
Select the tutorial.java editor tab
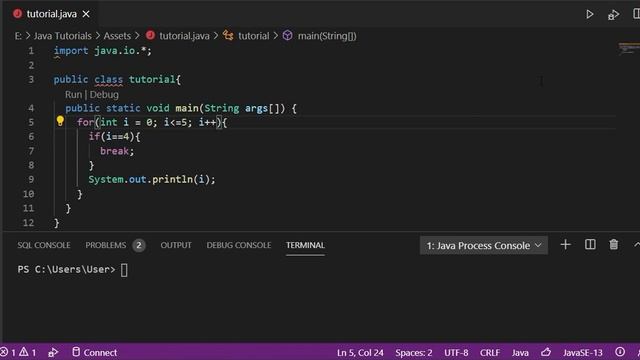[x=51, y=14]
